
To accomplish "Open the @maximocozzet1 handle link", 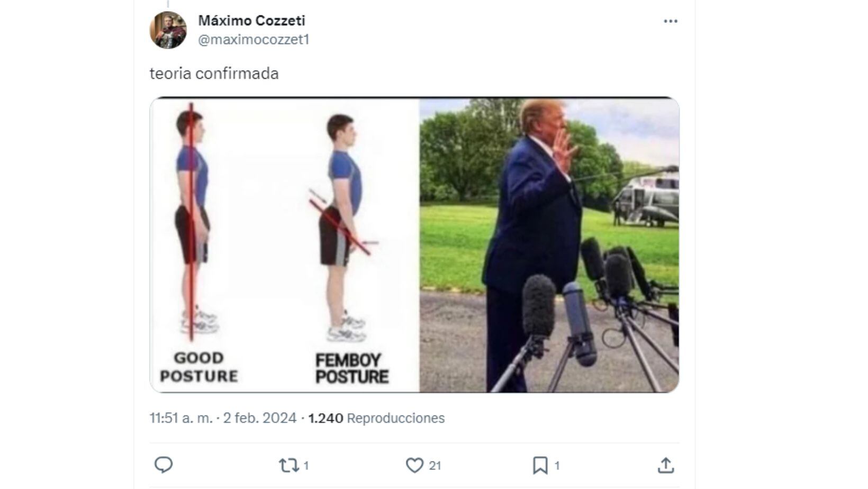I will click(x=254, y=40).
